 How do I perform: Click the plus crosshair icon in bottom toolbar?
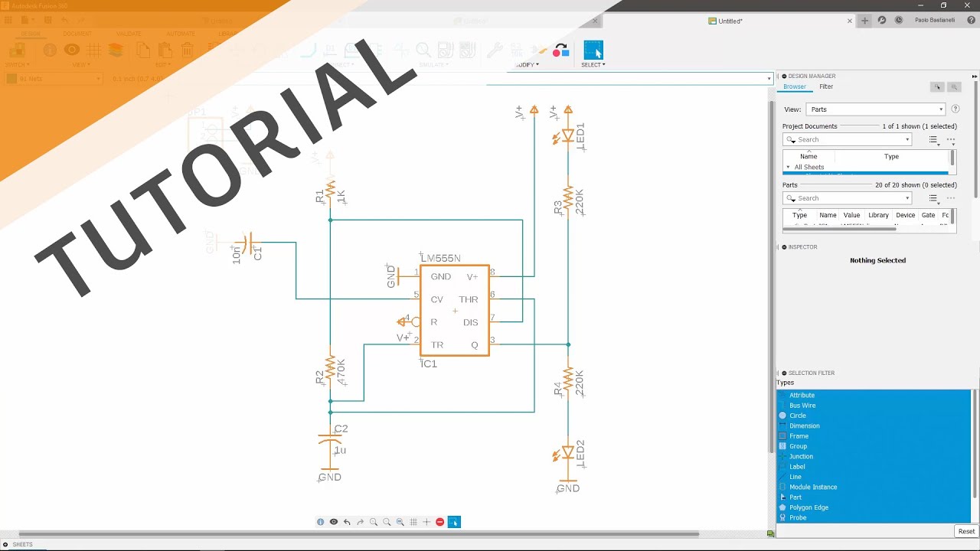(426, 522)
